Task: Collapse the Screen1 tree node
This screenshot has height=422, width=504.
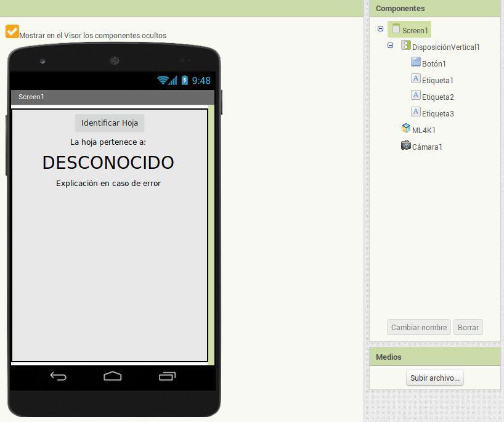Action: tap(380, 28)
